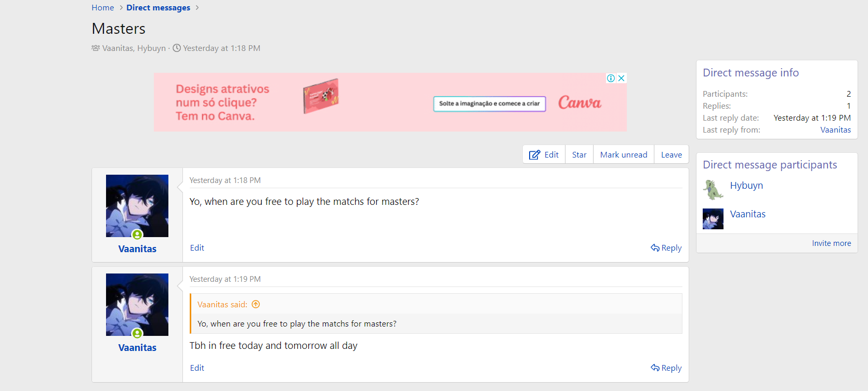Star this conversation
The width and height of the screenshot is (868, 391).
tap(579, 155)
